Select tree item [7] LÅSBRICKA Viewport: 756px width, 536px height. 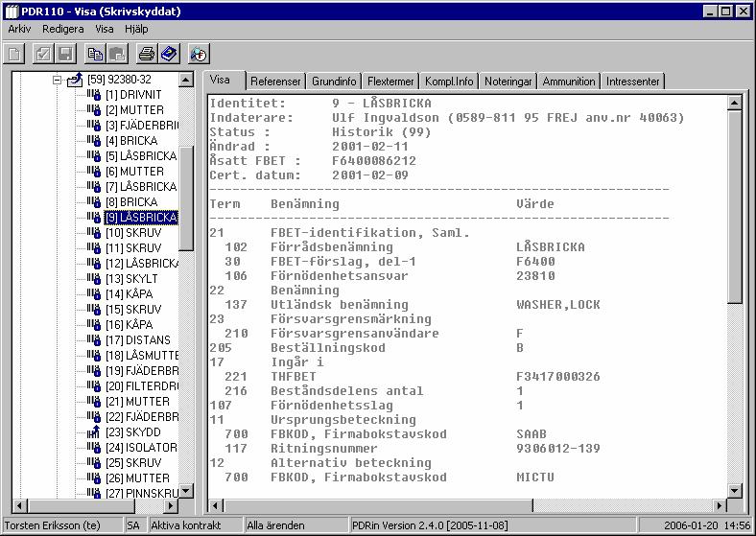pos(141,187)
